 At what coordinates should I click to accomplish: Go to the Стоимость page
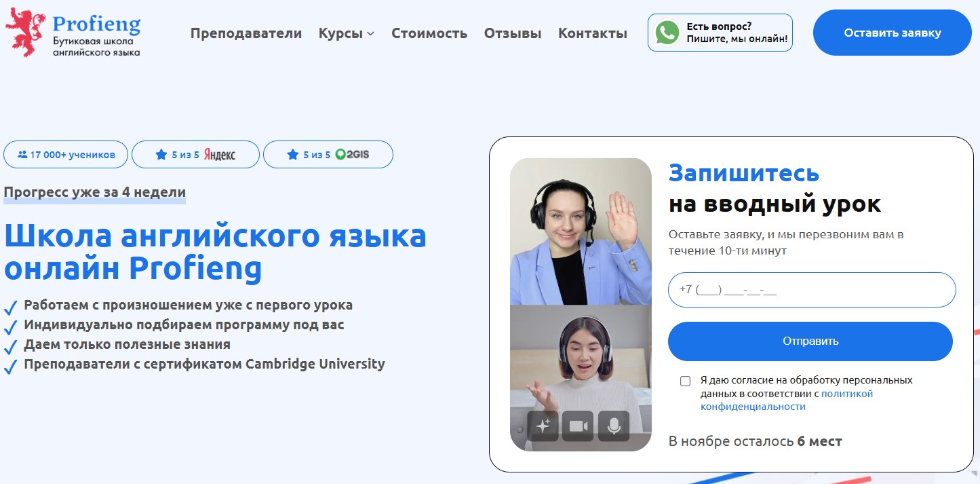coord(429,33)
